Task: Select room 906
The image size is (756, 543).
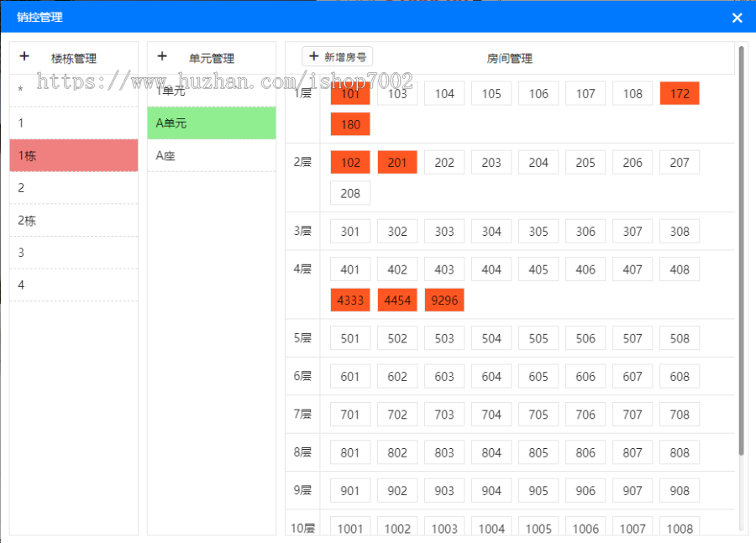Action: click(585, 490)
